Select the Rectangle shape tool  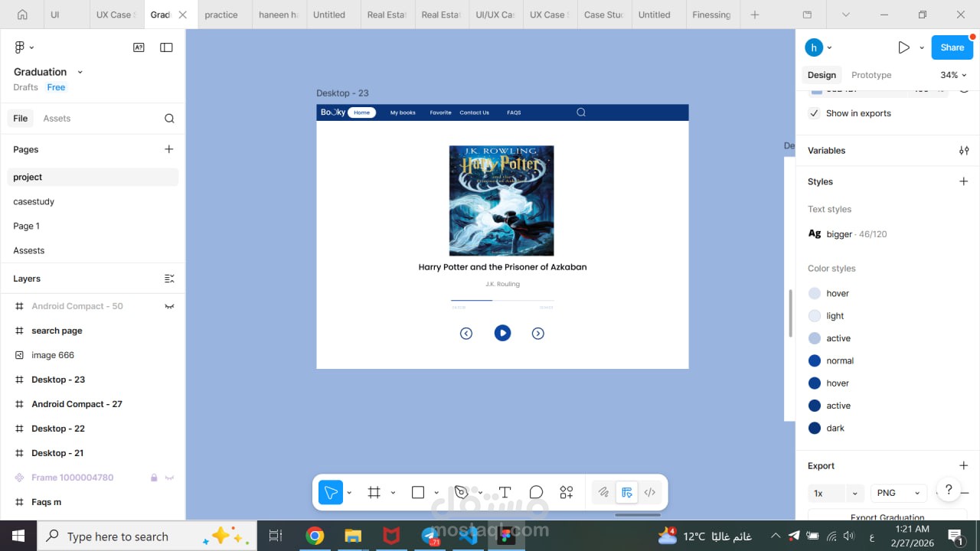418,492
